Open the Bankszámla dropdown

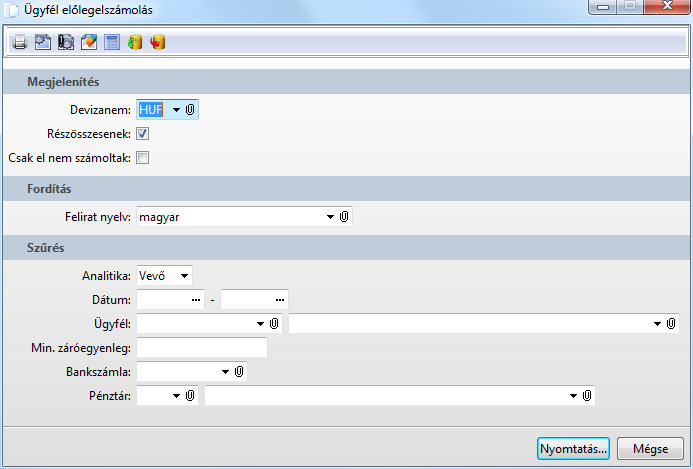click(x=225, y=372)
